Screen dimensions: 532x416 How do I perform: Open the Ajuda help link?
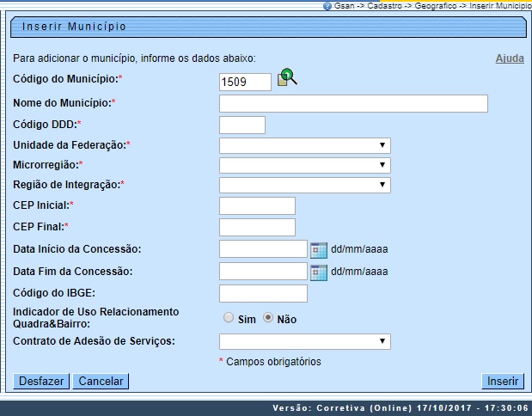510,58
